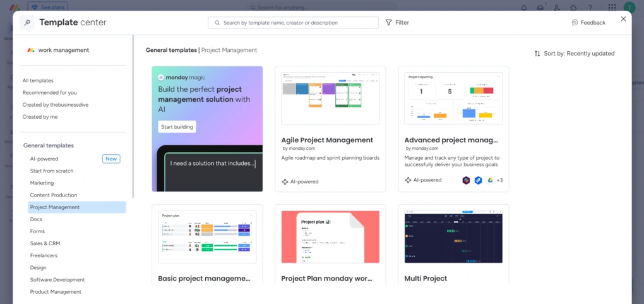
Task: Close the Template center dialog
Action: tap(623, 19)
